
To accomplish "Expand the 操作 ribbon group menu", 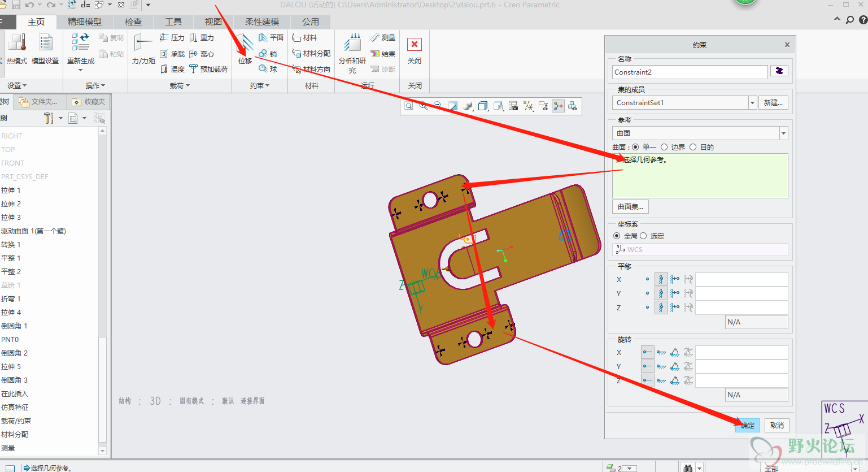I will click(x=95, y=85).
